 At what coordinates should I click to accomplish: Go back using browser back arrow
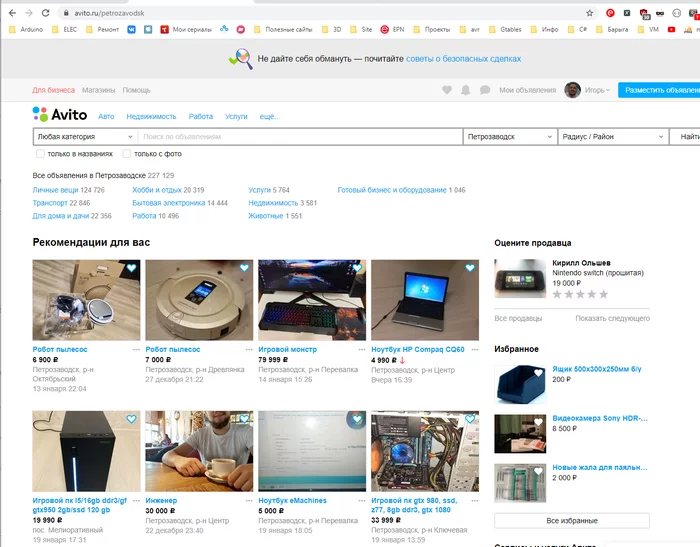click(x=12, y=13)
